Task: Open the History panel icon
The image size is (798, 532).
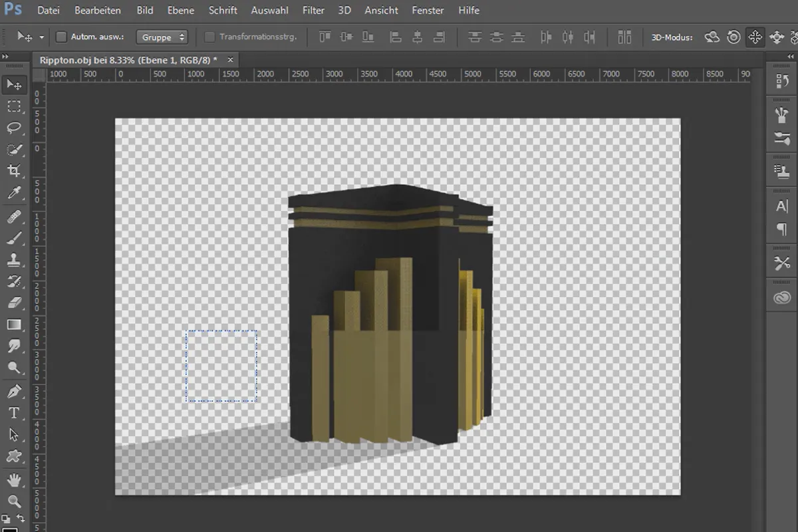Action: click(x=782, y=82)
